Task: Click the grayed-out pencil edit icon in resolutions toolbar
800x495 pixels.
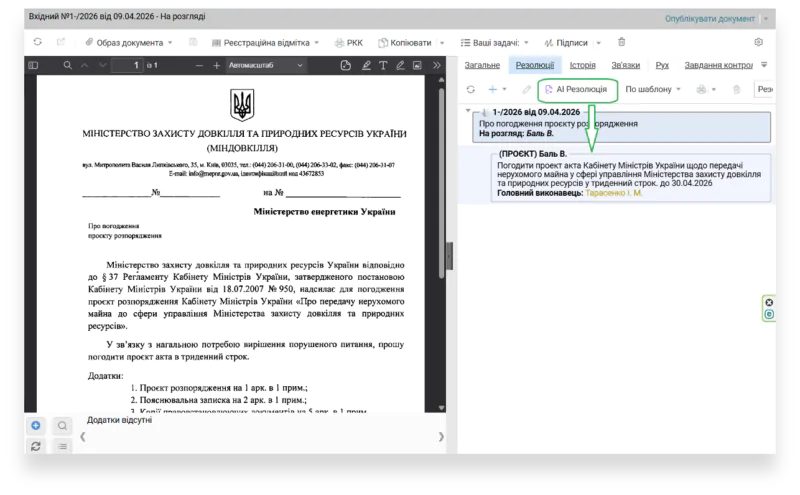Action: (527, 89)
